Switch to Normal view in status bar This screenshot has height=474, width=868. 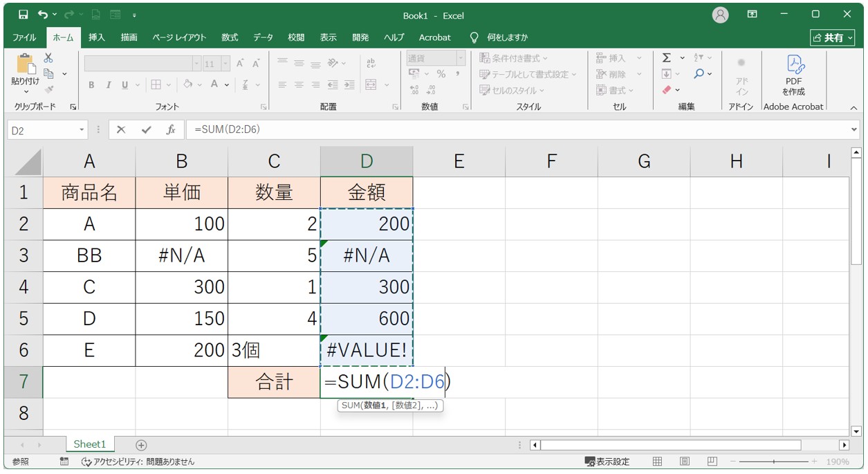[x=658, y=462]
